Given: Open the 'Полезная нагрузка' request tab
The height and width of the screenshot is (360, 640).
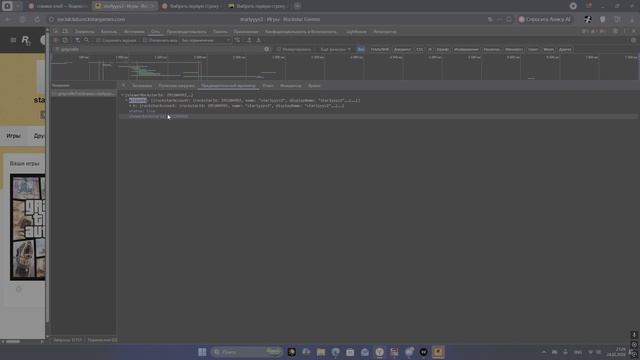Looking at the screenshot, I should pyautogui.click(x=176, y=86).
